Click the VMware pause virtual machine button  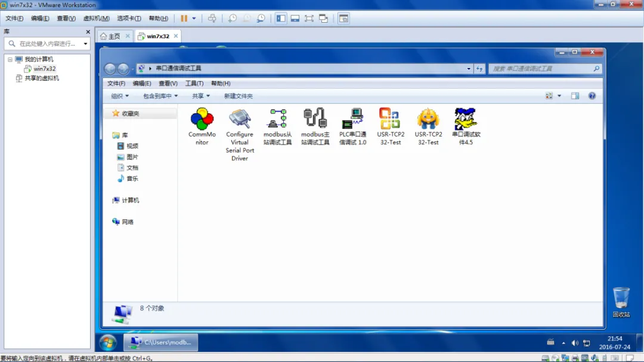pos(184,18)
